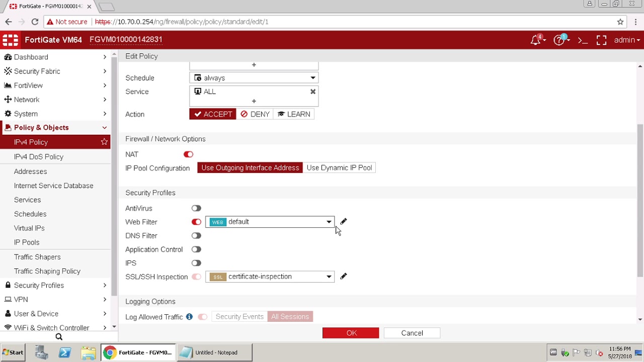Launch PowerShell from the taskbar

pyautogui.click(x=65, y=352)
